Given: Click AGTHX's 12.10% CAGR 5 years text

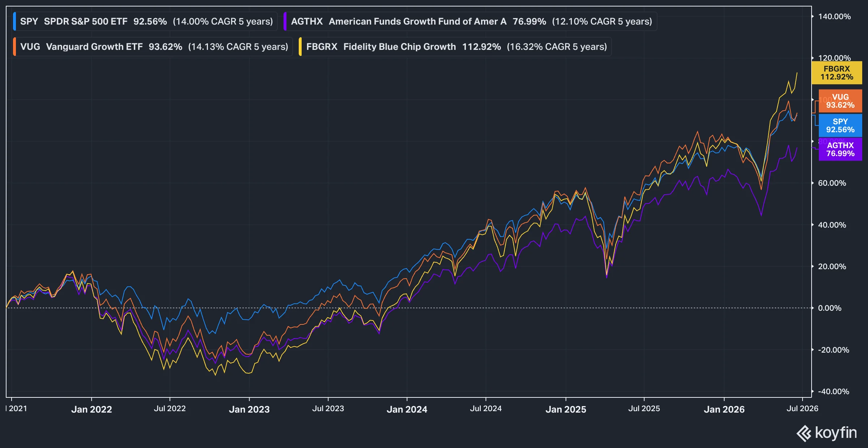Looking at the screenshot, I should click(x=602, y=21).
